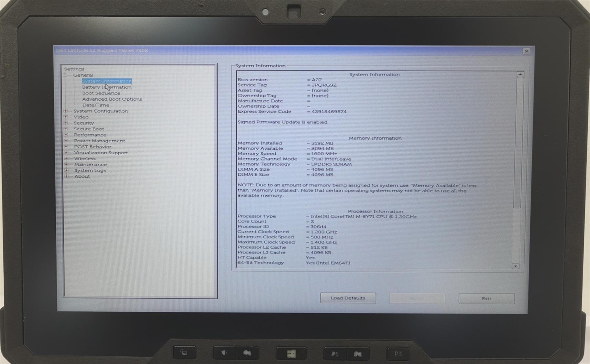Select the POST Behavior label

tap(93, 147)
